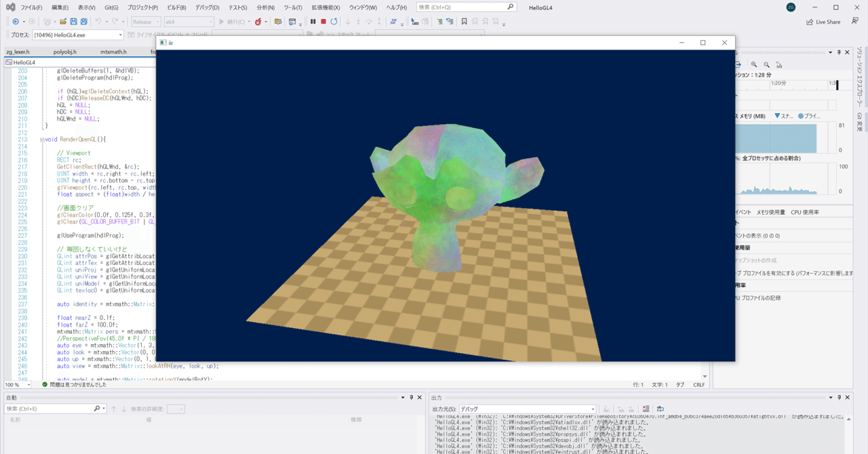
Task: Open the x64 platform dropdown
Action: tap(189, 22)
